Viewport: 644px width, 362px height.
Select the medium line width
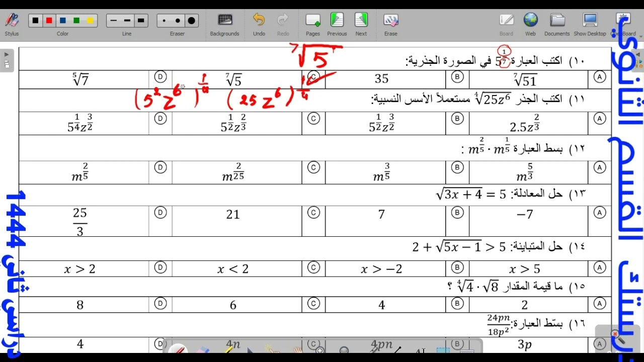click(127, 21)
